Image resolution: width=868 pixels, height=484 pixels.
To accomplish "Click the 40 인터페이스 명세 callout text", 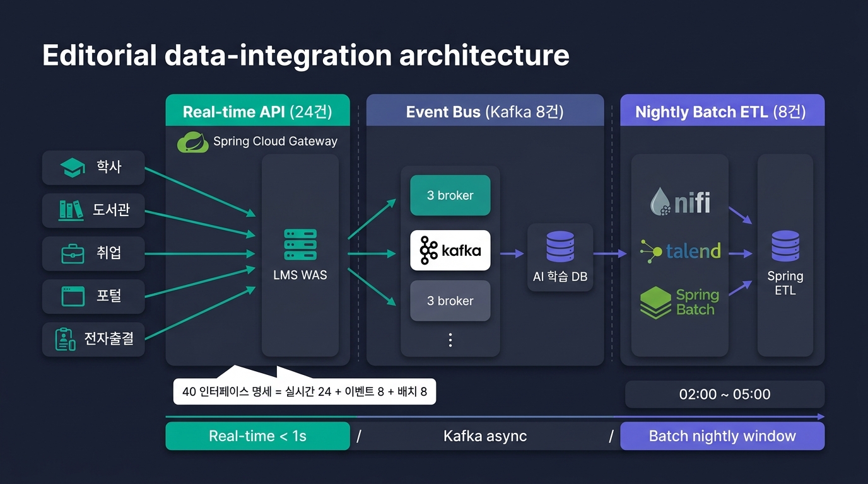I will click(x=305, y=391).
